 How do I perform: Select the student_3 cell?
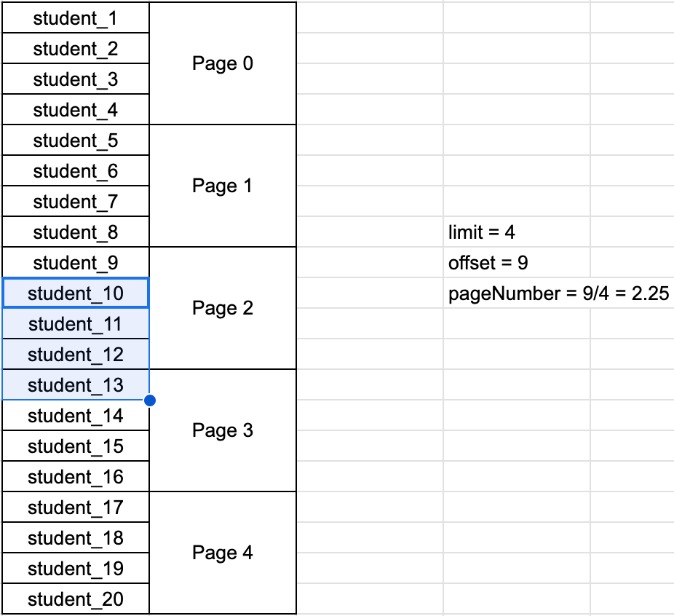[76, 79]
